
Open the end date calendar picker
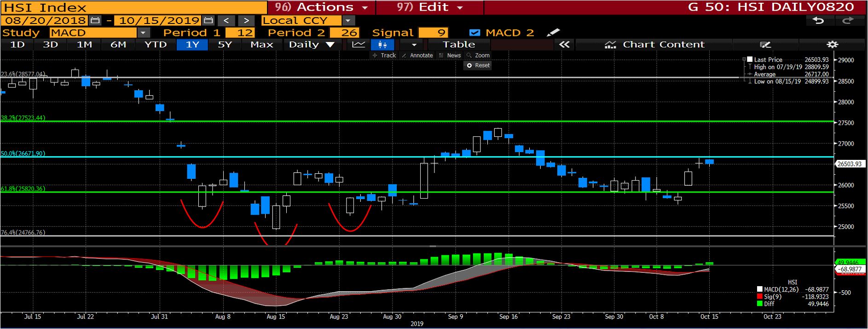(208, 21)
